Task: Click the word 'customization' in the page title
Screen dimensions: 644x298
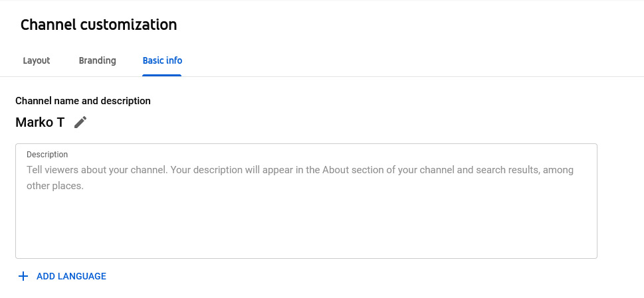Action: coord(128,25)
